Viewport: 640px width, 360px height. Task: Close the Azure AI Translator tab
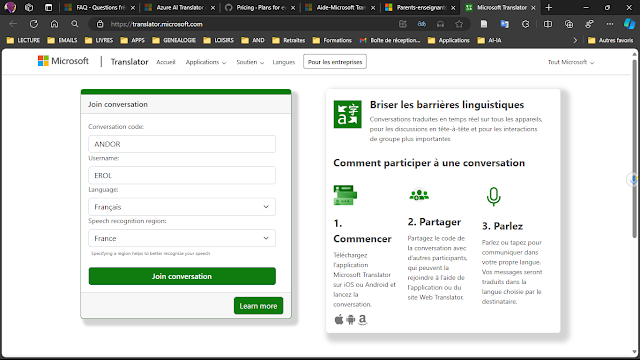coord(213,8)
